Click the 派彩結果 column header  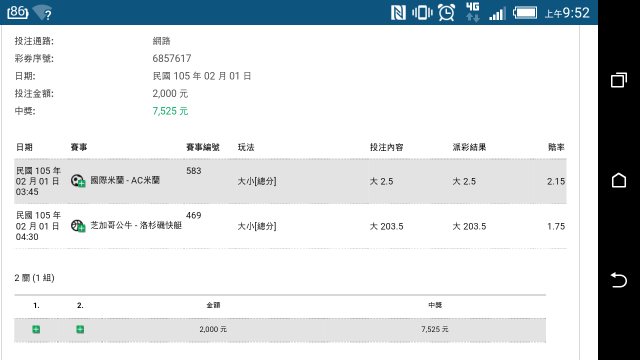click(x=469, y=147)
